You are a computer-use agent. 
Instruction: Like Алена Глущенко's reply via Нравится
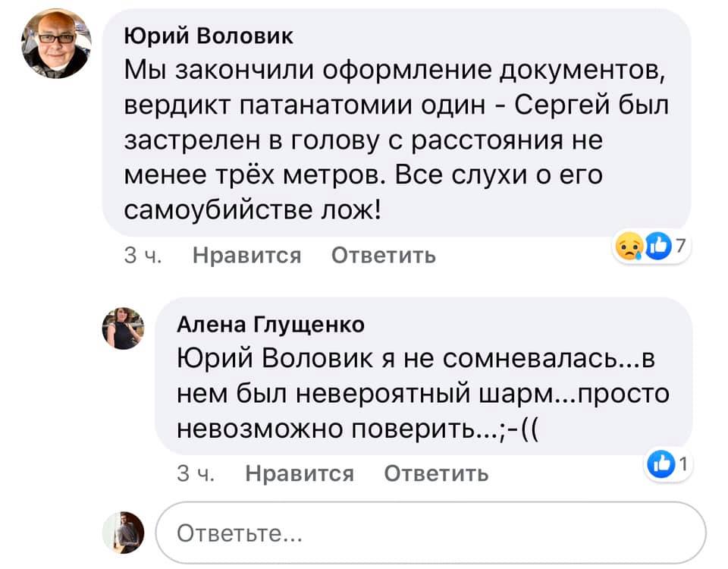point(300,473)
